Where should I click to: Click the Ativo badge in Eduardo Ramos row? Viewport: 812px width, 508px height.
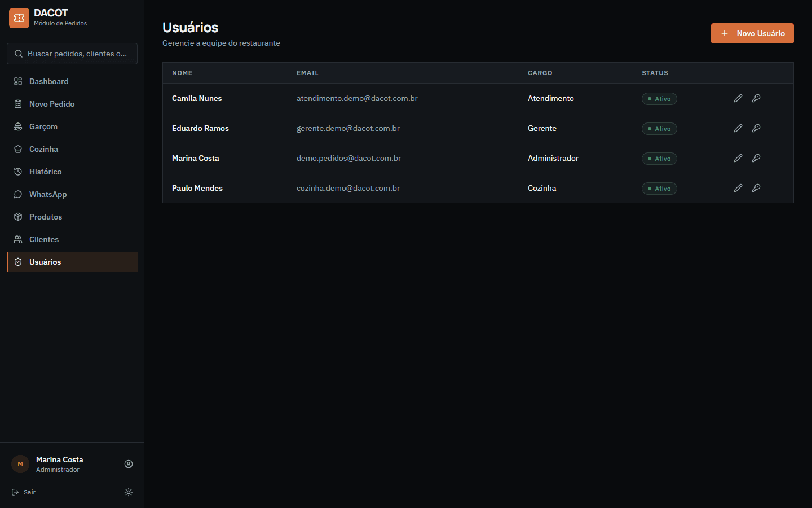click(659, 129)
